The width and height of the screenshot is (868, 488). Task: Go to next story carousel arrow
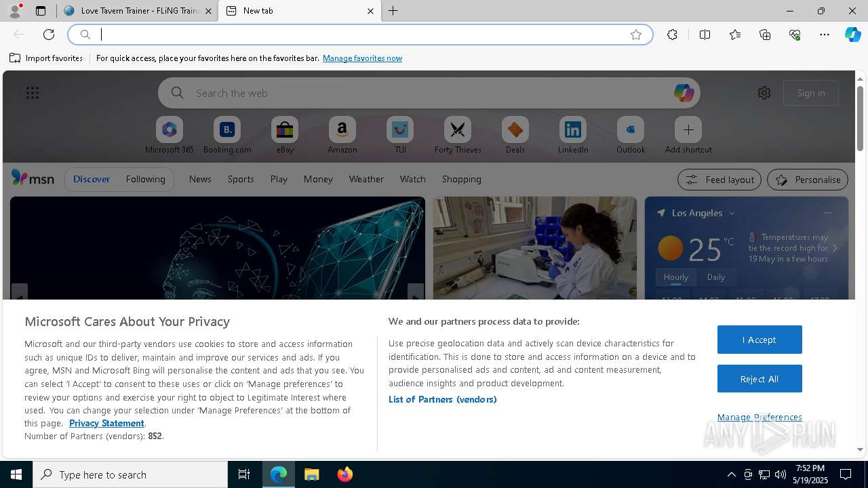coord(416,292)
